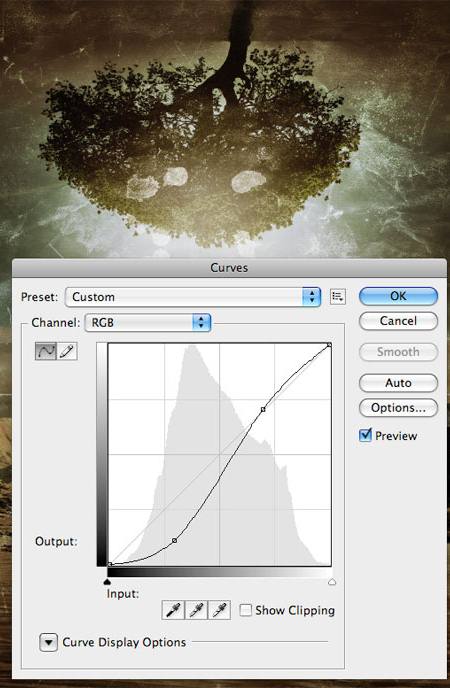The width and height of the screenshot is (450, 688).
Task: Click the Auto button
Action: coord(398,383)
